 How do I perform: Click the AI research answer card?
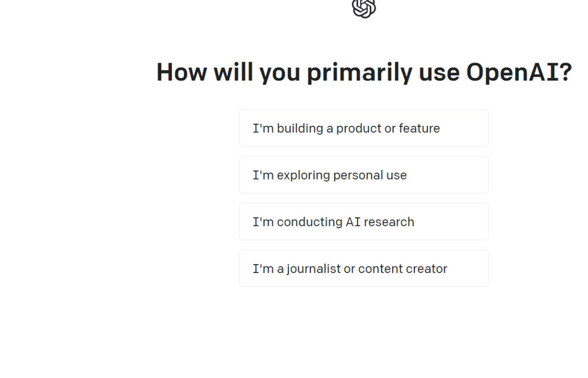[364, 222]
